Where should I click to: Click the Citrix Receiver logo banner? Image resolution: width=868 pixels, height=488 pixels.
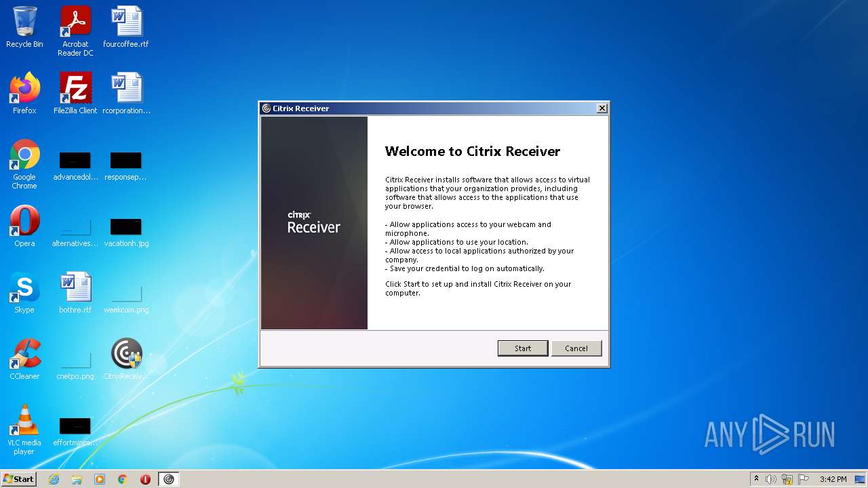[314, 223]
